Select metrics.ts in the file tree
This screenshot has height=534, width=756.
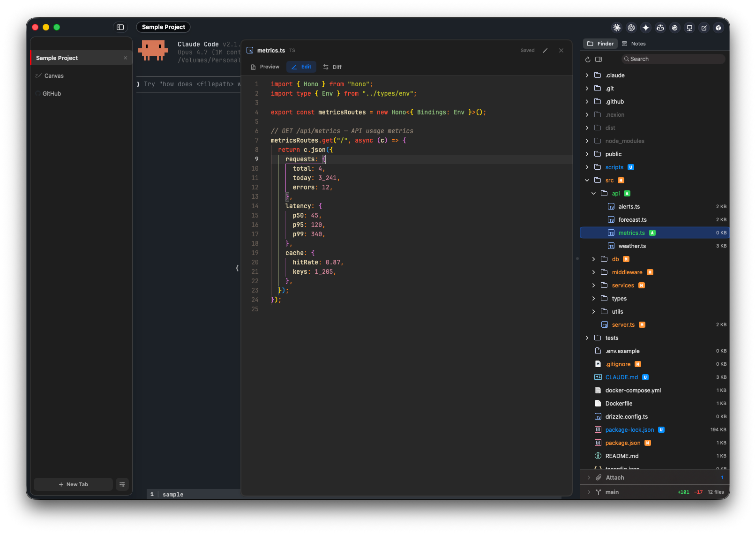655,233
